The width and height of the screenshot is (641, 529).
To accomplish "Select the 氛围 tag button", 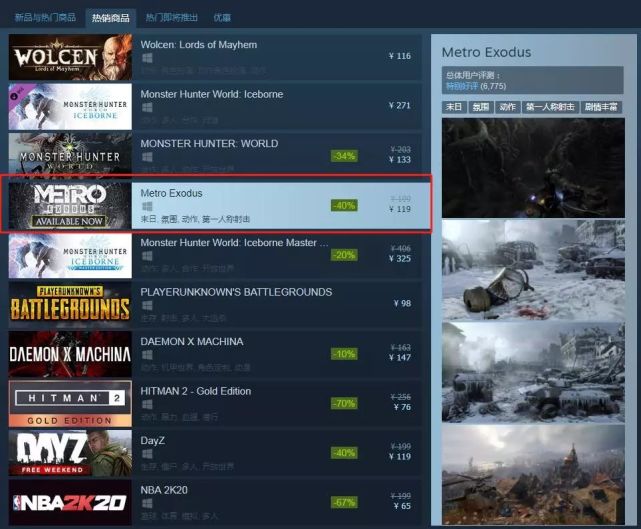I will (481, 107).
